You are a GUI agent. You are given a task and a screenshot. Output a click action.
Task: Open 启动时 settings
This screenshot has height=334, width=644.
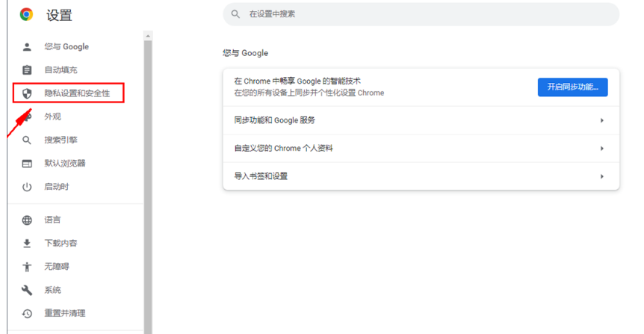pyautogui.click(x=57, y=187)
